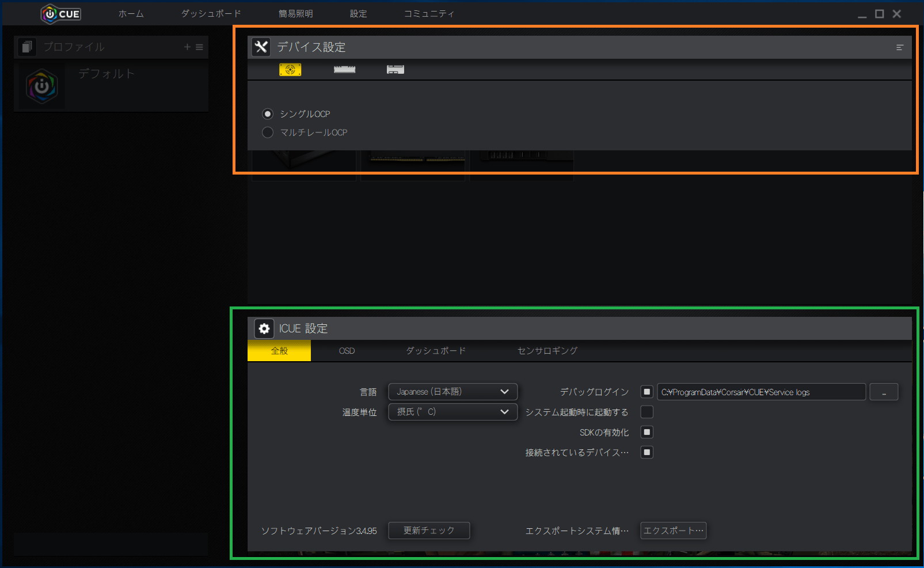Maximize the iCUE window

pyautogui.click(x=880, y=14)
